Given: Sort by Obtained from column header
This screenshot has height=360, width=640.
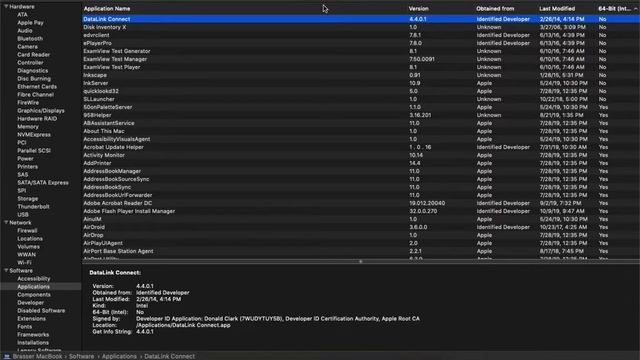Looking at the screenshot, I should click(495, 9).
